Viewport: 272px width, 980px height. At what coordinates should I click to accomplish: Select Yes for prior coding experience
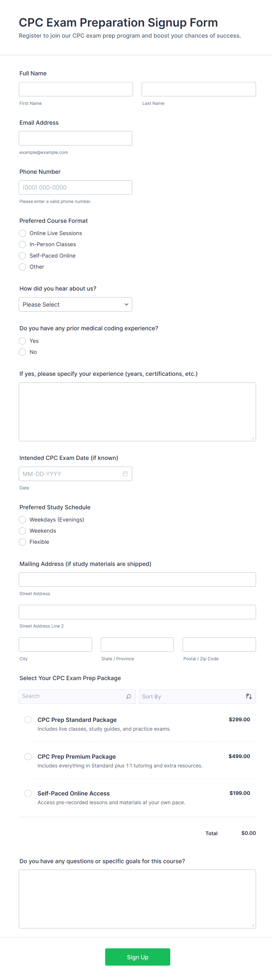point(23,341)
